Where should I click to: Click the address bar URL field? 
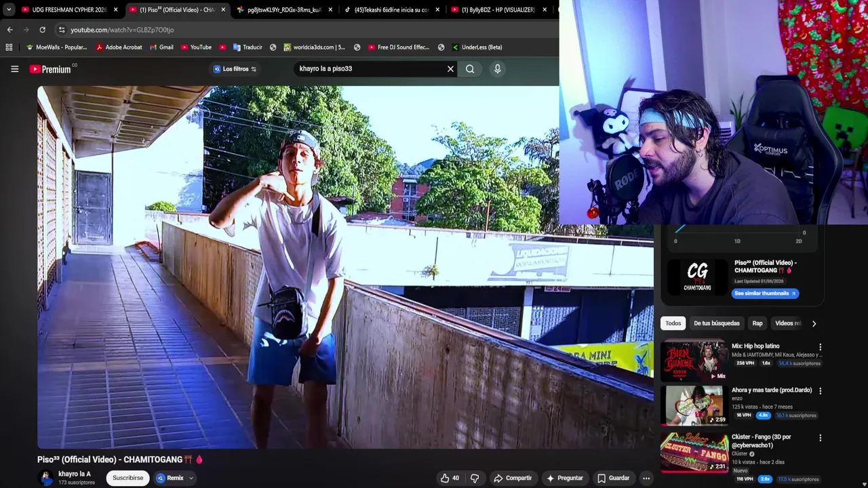click(x=305, y=30)
